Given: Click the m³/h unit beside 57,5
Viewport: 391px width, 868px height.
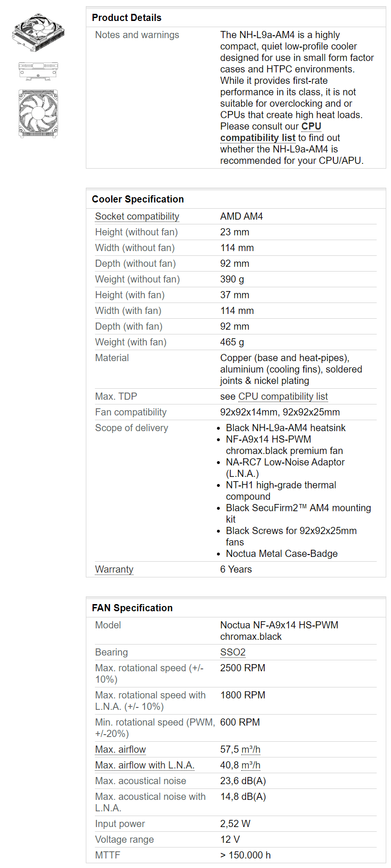Looking at the screenshot, I should 251,749.
